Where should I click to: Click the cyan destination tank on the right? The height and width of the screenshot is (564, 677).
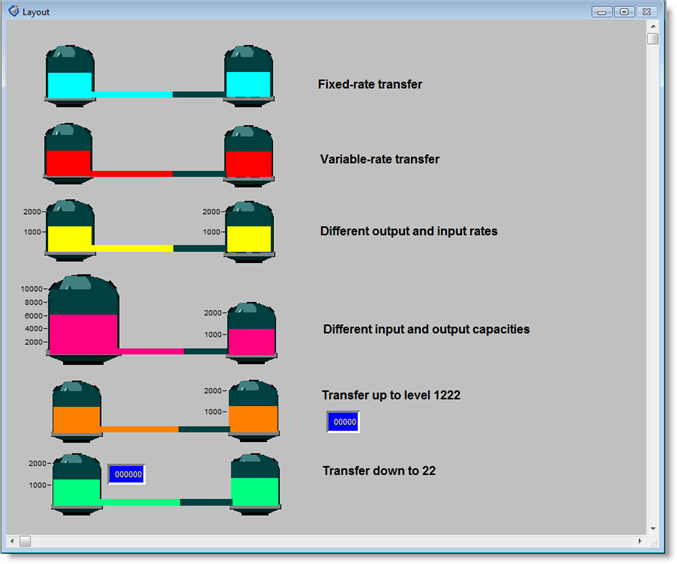pos(249,74)
